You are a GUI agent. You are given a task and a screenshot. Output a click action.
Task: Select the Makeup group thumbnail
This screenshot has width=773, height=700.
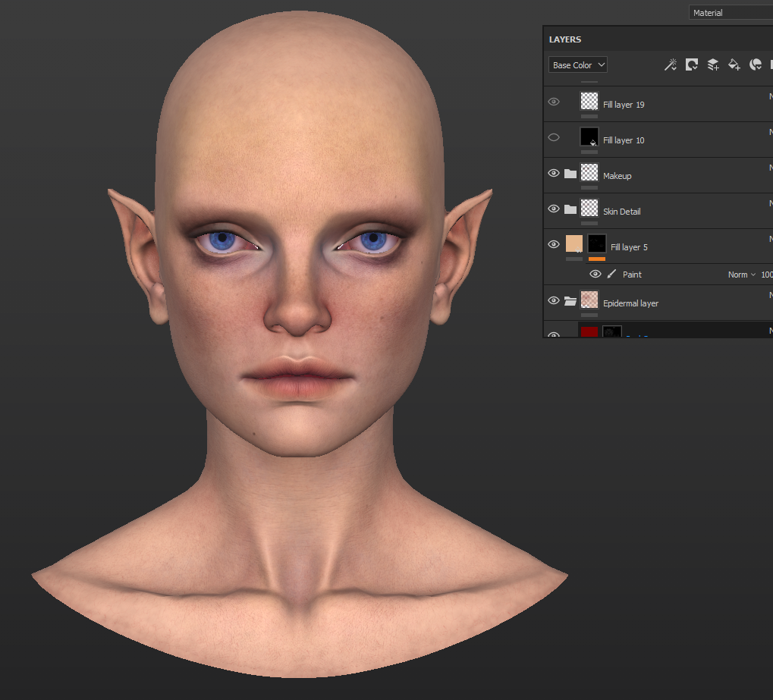pyautogui.click(x=589, y=173)
